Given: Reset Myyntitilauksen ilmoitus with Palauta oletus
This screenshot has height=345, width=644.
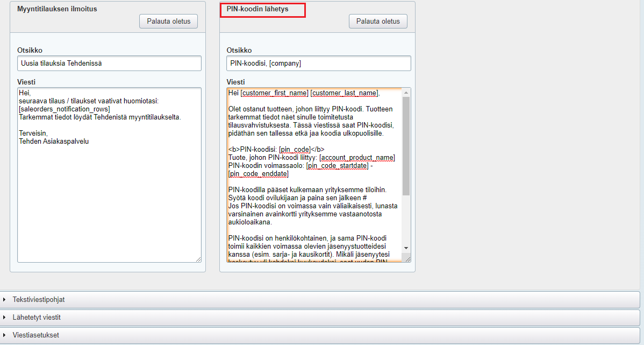Looking at the screenshot, I should point(168,22).
